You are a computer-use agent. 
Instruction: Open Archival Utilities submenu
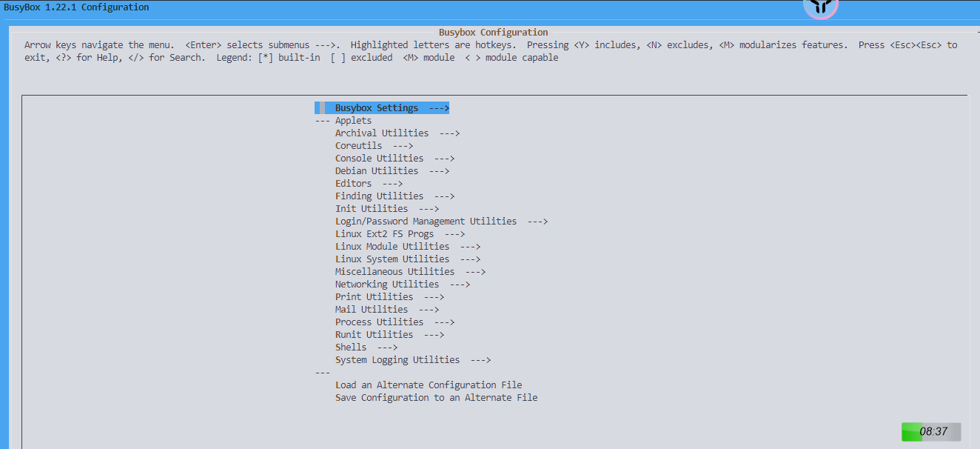(397, 133)
